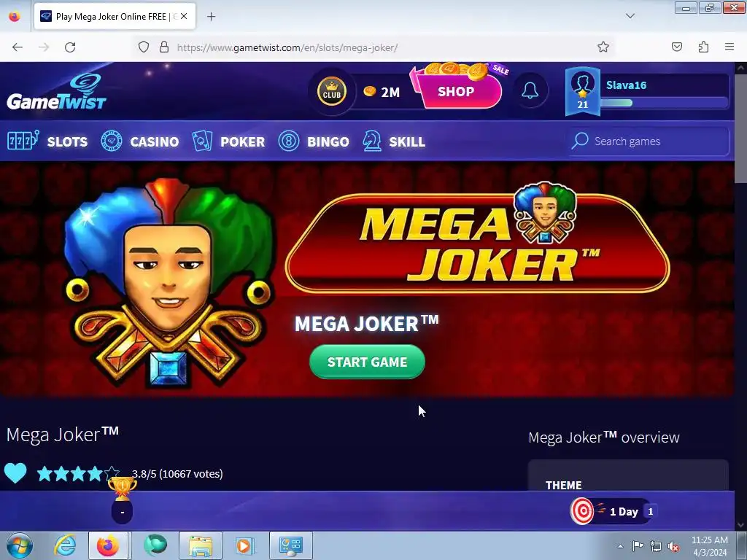Open the Casino menu

point(155,141)
